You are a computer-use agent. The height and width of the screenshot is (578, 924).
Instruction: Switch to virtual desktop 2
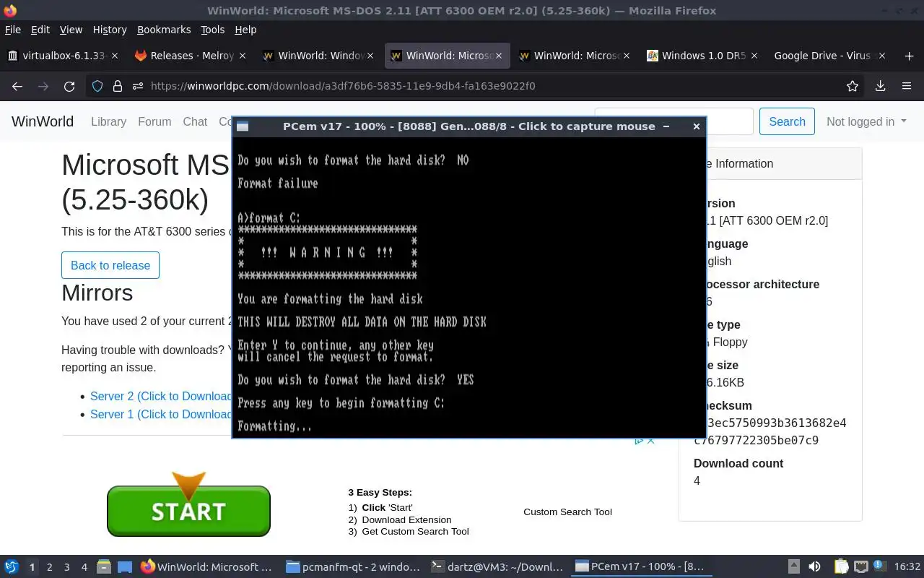click(x=49, y=567)
